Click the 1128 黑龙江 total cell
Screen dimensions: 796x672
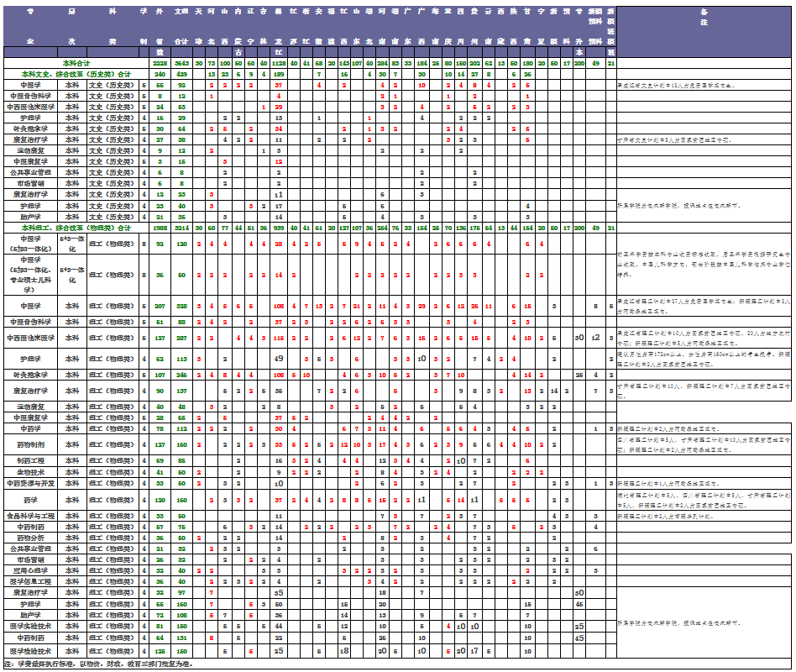tap(279, 64)
